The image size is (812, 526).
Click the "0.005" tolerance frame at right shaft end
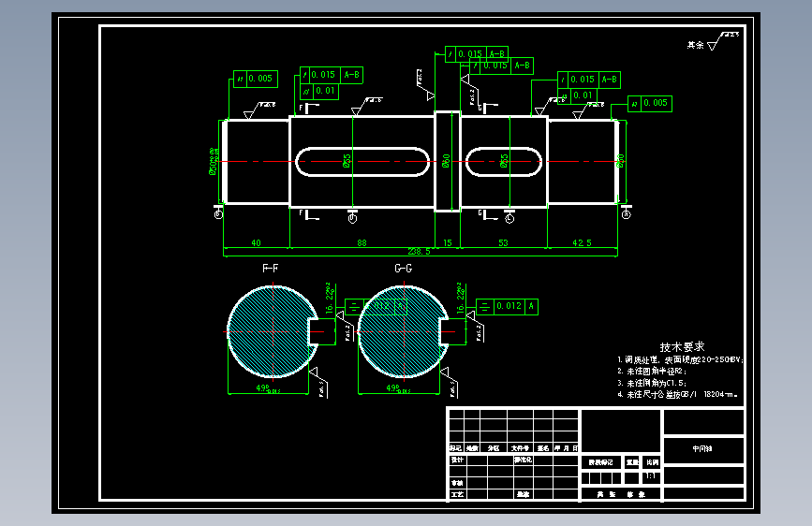pos(650,104)
